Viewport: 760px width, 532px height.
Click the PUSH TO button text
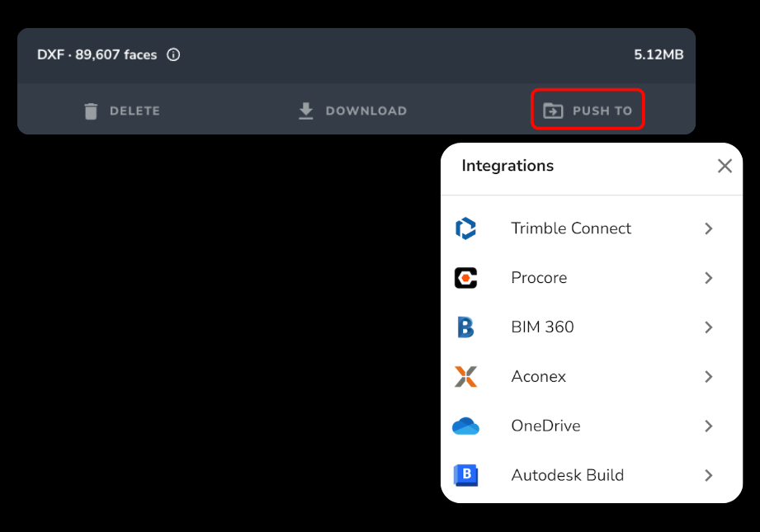click(x=602, y=111)
